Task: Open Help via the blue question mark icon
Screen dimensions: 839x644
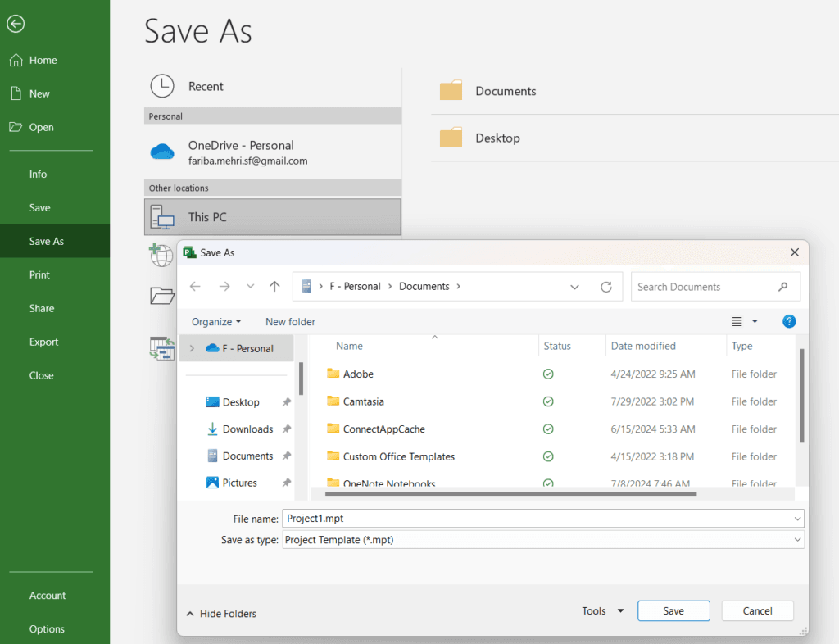Action: pos(788,321)
